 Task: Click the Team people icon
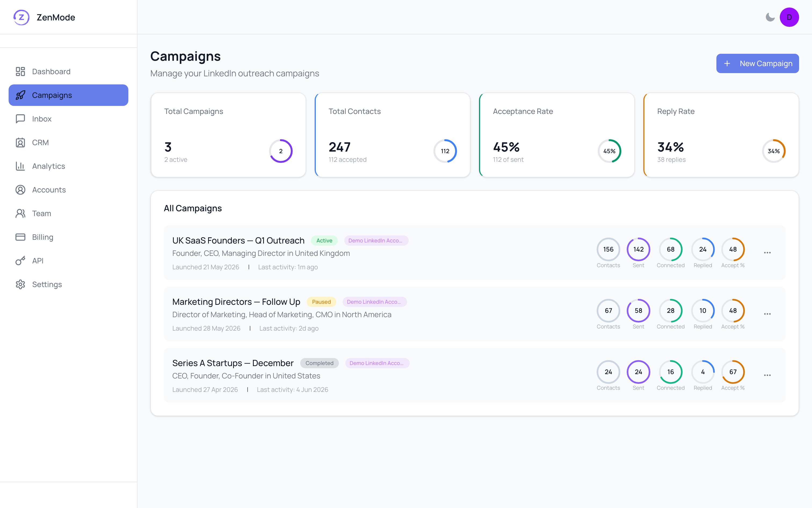[x=20, y=213]
